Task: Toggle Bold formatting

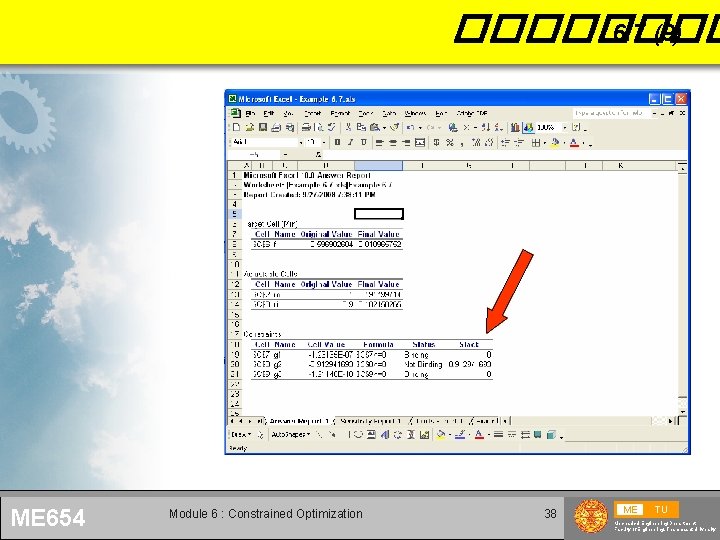Action: (x=338, y=143)
